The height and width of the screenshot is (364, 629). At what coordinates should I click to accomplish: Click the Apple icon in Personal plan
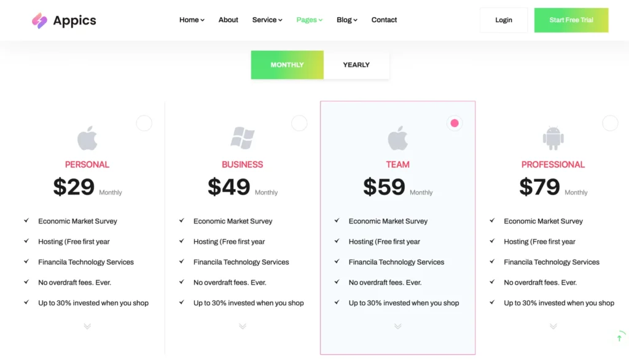(x=87, y=138)
